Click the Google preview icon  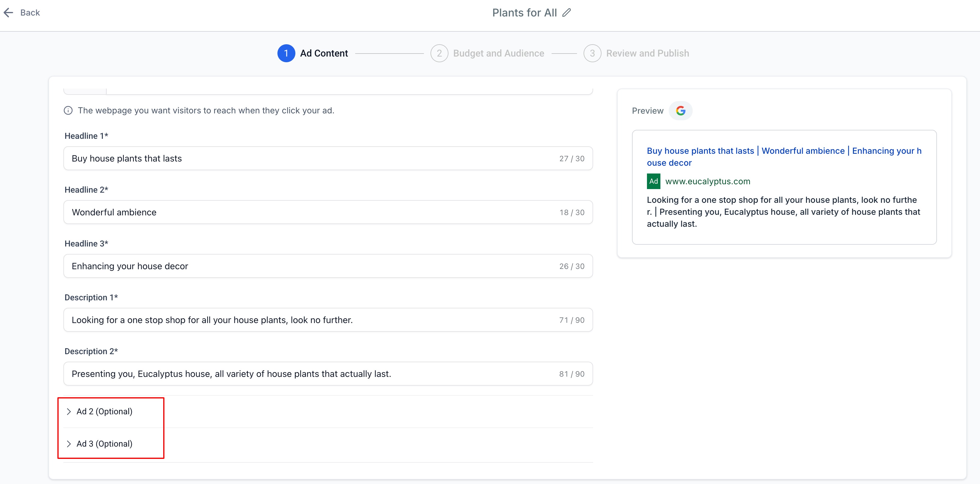click(681, 111)
